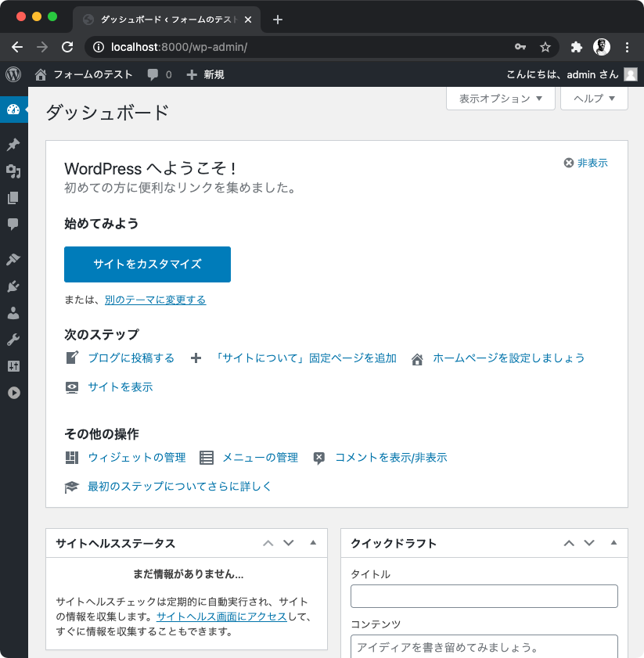Image resolution: width=644 pixels, height=658 pixels.
Task: Click the WordPress logo in admin bar
Action: point(13,74)
